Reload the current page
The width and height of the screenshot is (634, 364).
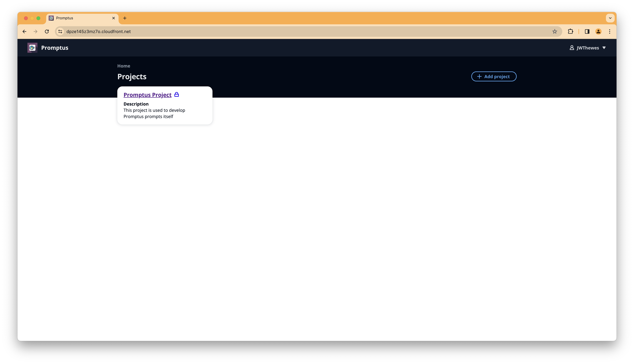[47, 32]
